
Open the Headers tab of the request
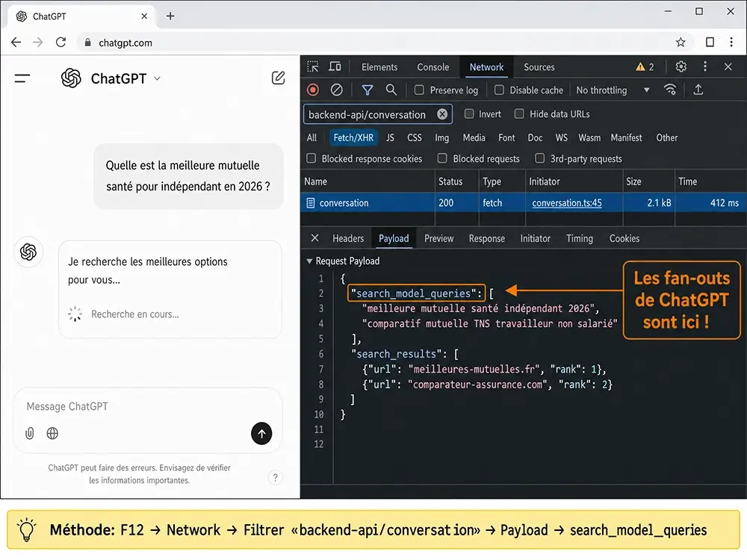(348, 238)
